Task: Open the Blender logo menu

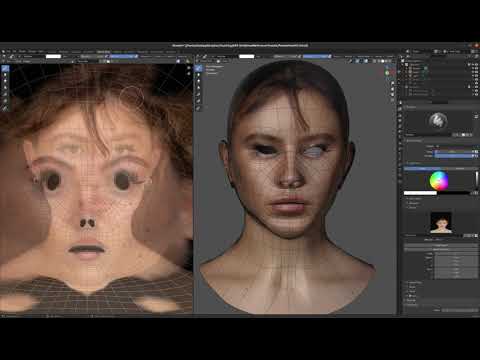Action: pyautogui.click(x=3, y=52)
